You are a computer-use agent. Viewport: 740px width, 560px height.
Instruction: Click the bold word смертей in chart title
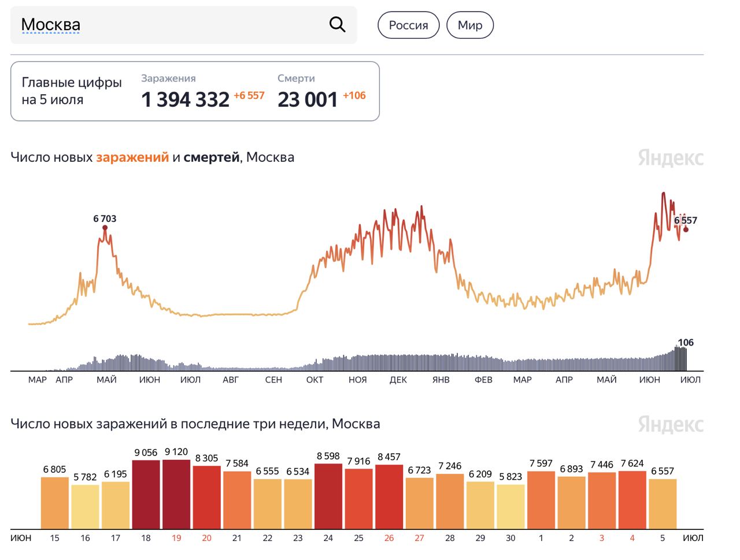click(211, 157)
